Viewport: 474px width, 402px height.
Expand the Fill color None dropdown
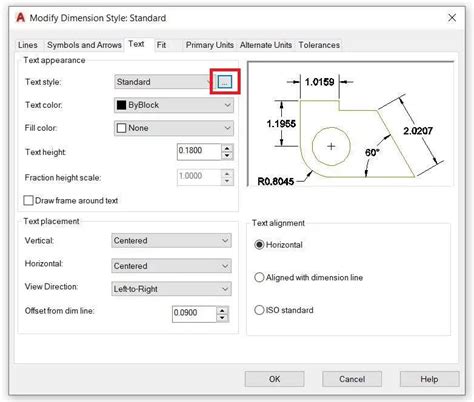click(174, 128)
